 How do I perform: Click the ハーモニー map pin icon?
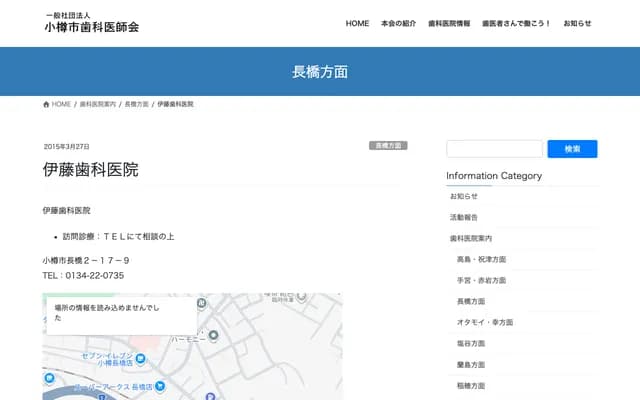(x=213, y=335)
